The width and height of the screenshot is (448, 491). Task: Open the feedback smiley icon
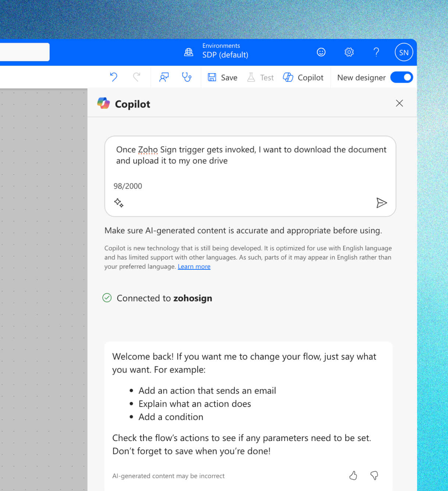click(321, 52)
